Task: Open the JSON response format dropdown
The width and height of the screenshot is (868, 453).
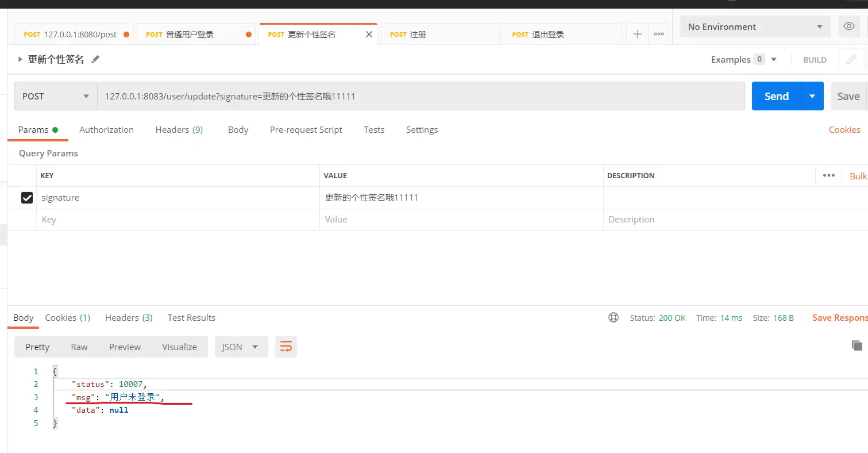Action: click(x=241, y=347)
